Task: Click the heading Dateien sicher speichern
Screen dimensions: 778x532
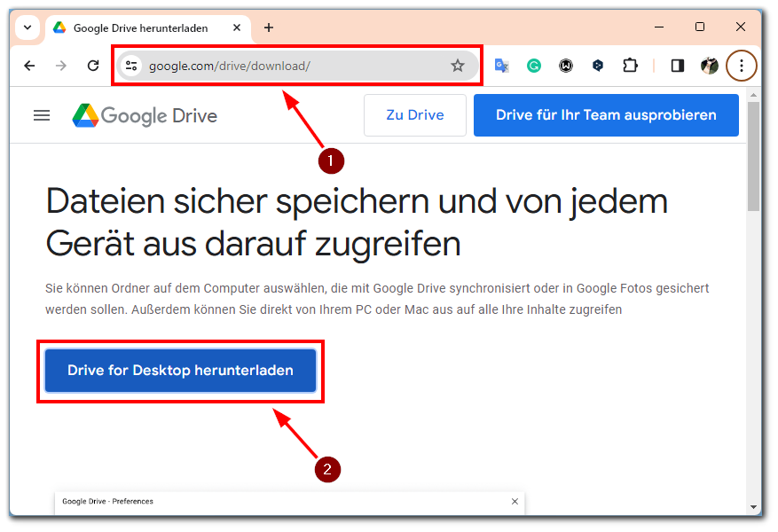Action: (357, 223)
